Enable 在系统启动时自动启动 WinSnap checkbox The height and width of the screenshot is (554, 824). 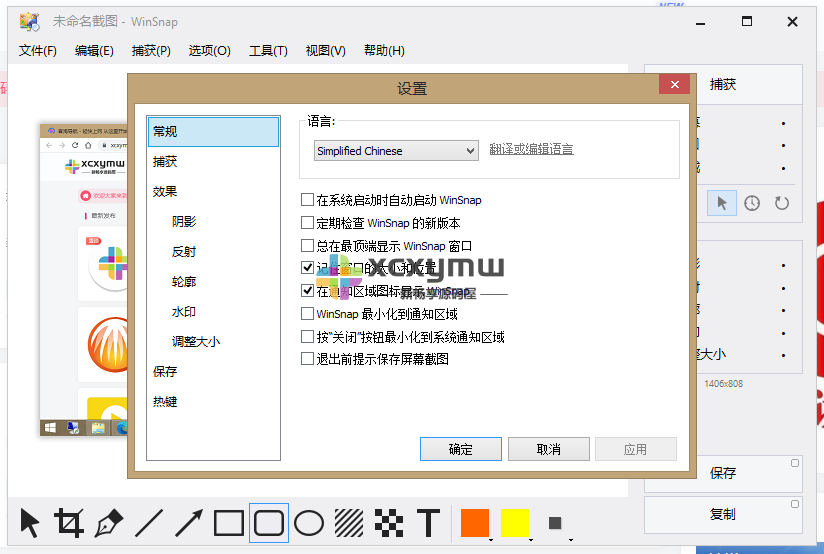click(307, 200)
